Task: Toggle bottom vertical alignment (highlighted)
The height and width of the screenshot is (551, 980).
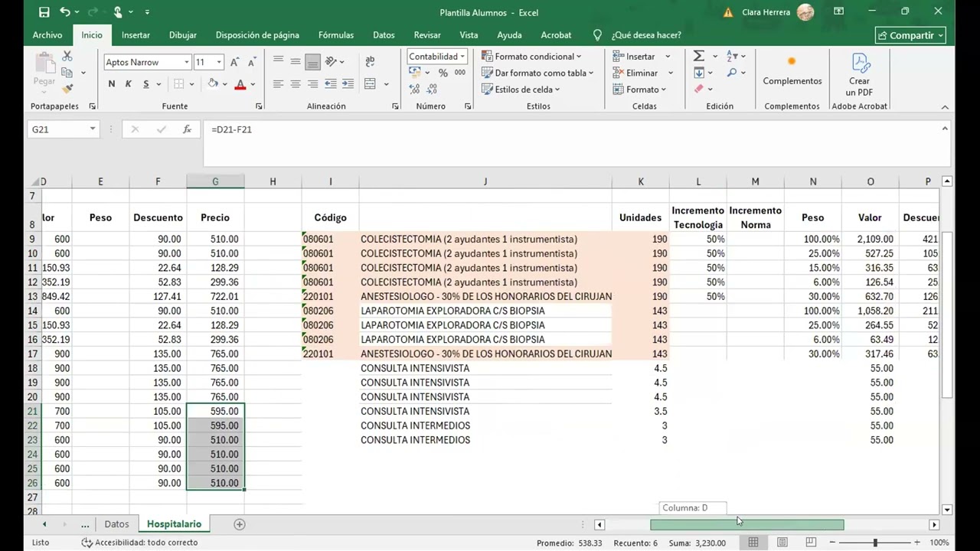Action: click(x=312, y=62)
